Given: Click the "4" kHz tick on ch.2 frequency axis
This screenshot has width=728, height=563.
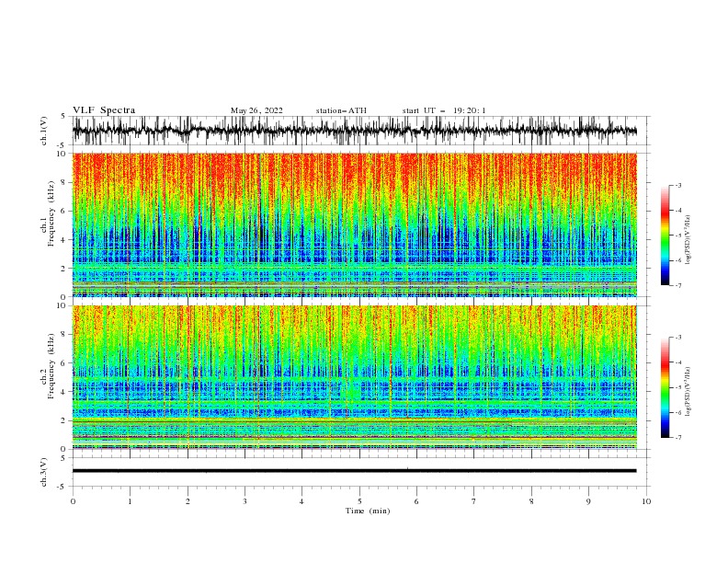Looking at the screenshot, I should (63, 392).
